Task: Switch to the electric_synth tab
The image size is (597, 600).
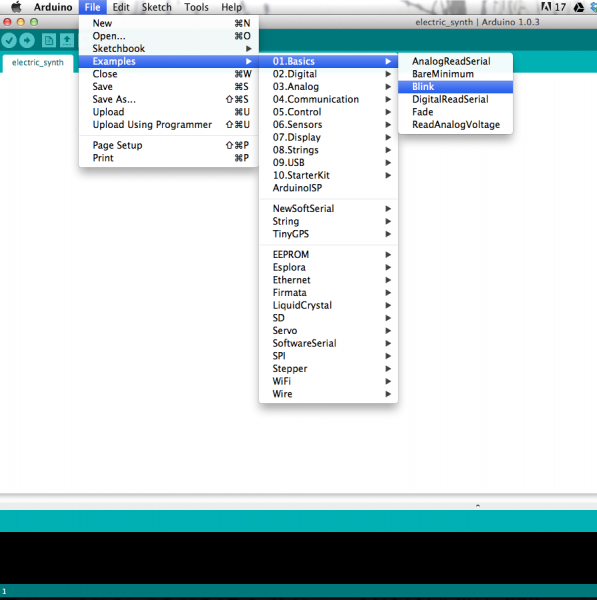Action: point(38,63)
